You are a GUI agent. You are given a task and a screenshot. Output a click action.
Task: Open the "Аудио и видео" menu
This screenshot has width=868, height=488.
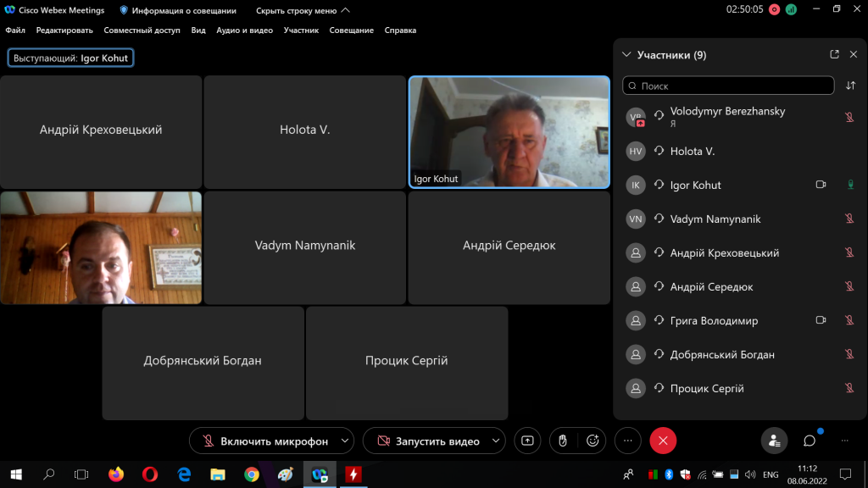(x=244, y=30)
